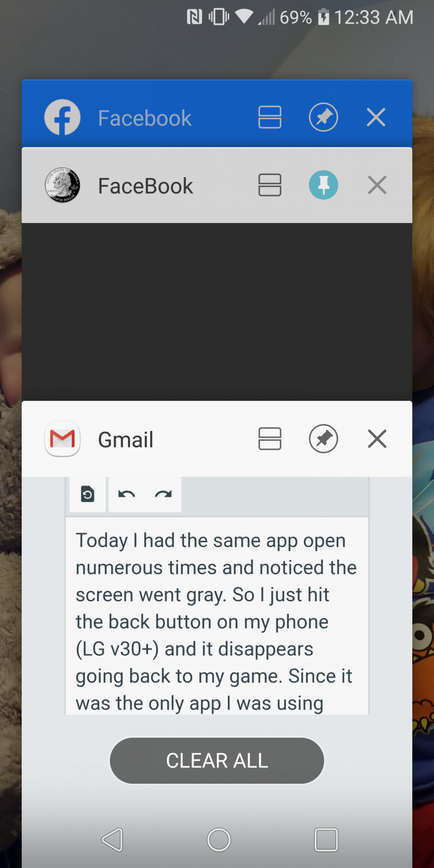Tap the 69% battery percentage

point(296,17)
